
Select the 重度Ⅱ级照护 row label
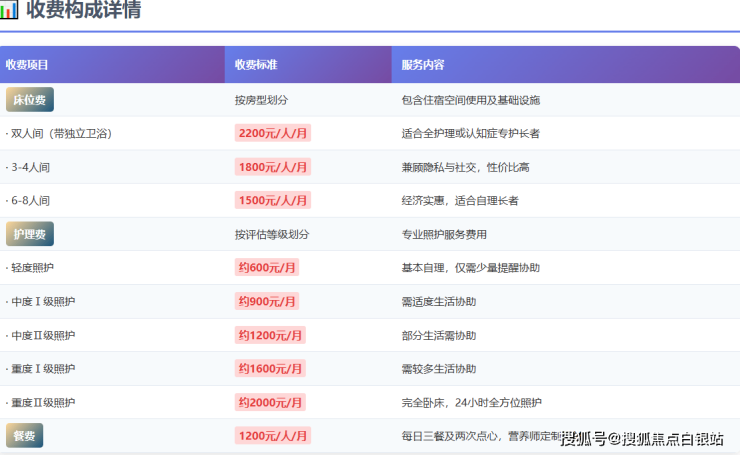click(x=42, y=402)
